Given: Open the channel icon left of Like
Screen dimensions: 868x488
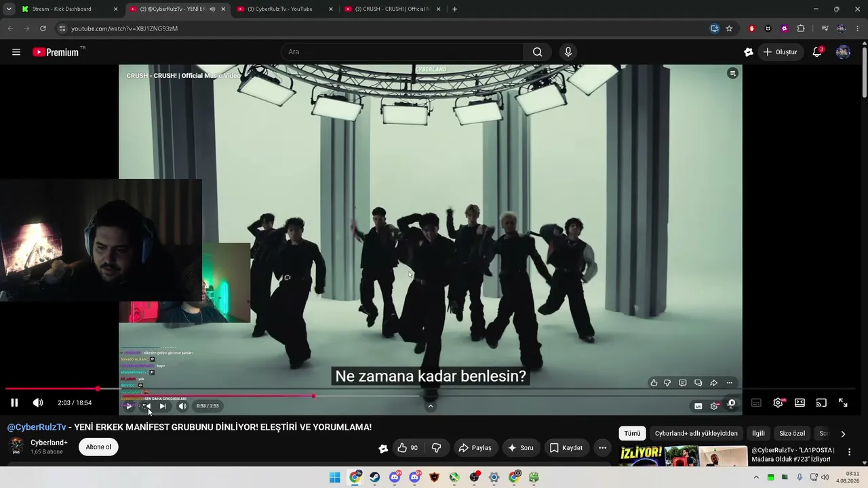Looking at the screenshot, I should [x=383, y=448].
